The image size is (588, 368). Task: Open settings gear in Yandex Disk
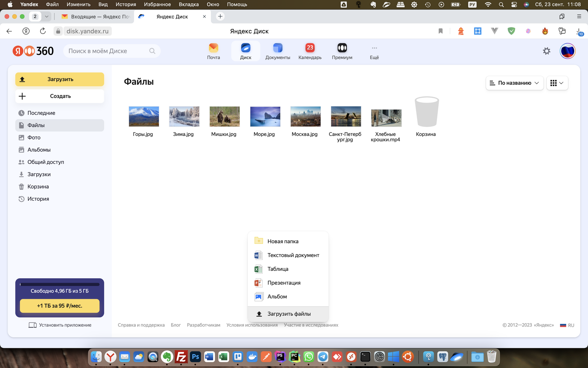(x=546, y=51)
